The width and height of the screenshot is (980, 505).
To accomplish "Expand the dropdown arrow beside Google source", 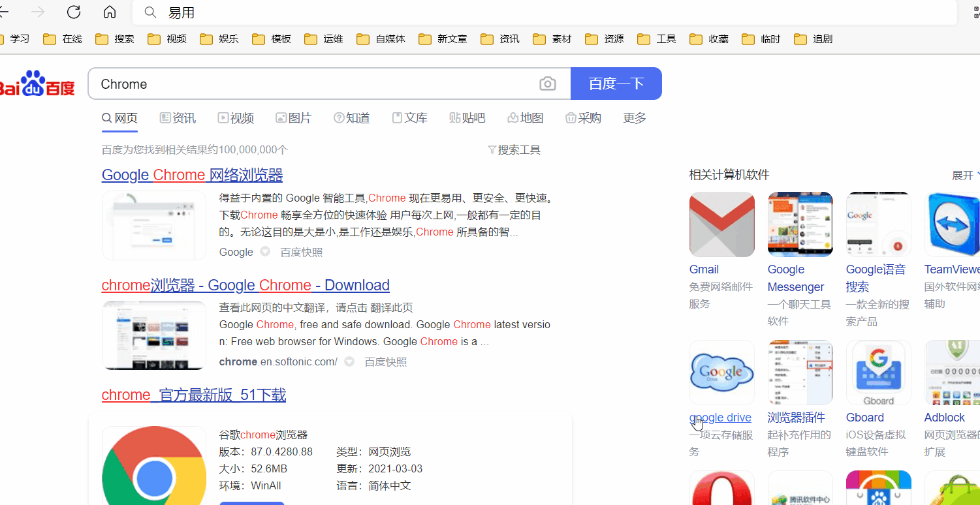I will pos(265,252).
